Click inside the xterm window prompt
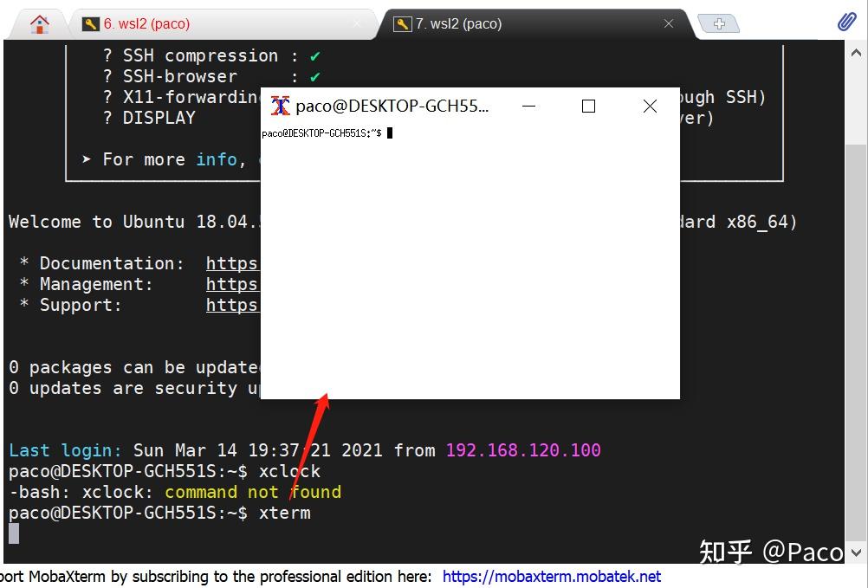This screenshot has width=868, height=588. click(x=388, y=132)
